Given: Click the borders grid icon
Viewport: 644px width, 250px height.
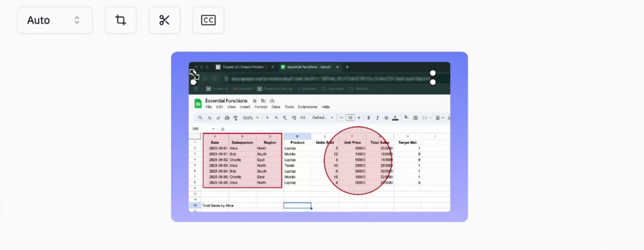Looking at the screenshot, I should [x=415, y=118].
